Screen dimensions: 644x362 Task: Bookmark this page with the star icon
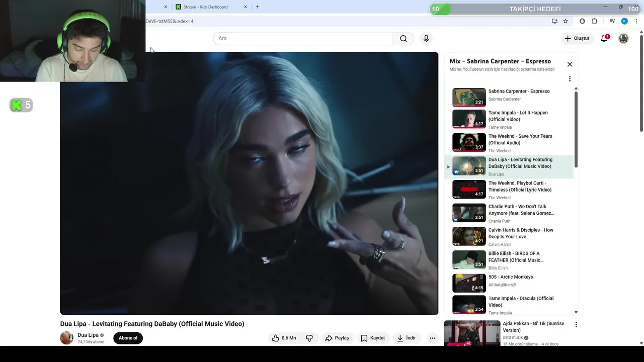pos(566,21)
